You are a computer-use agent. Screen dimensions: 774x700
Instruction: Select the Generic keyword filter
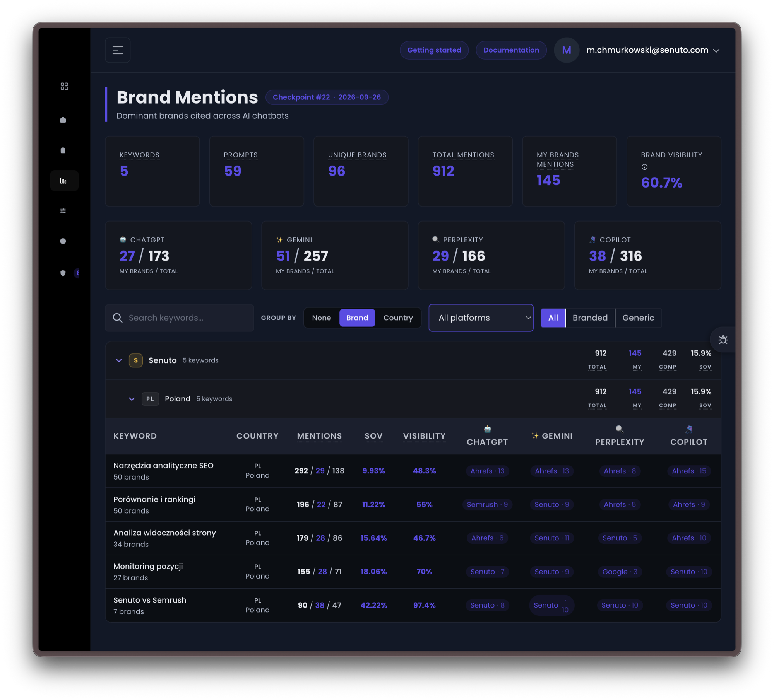coord(638,318)
